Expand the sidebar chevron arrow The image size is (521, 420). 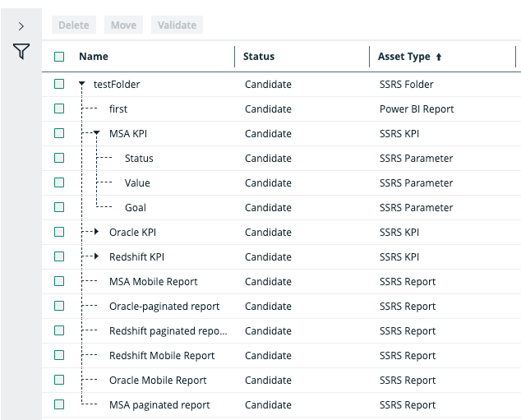pyautogui.click(x=21, y=26)
